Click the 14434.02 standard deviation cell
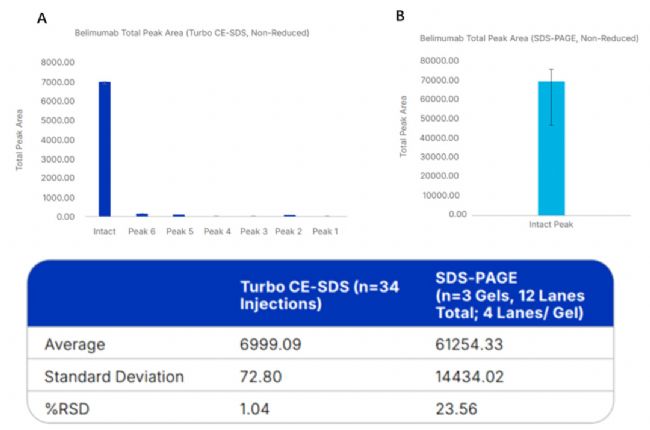Image resolution: width=650 pixels, height=430 pixels. [475, 376]
